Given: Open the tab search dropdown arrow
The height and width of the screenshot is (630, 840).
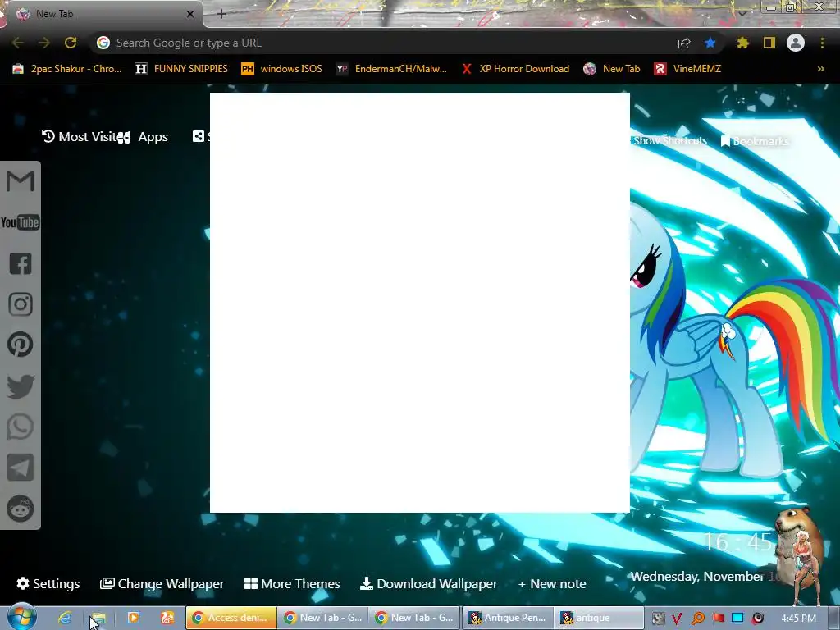Looking at the screenshot, I should [742, 13].
